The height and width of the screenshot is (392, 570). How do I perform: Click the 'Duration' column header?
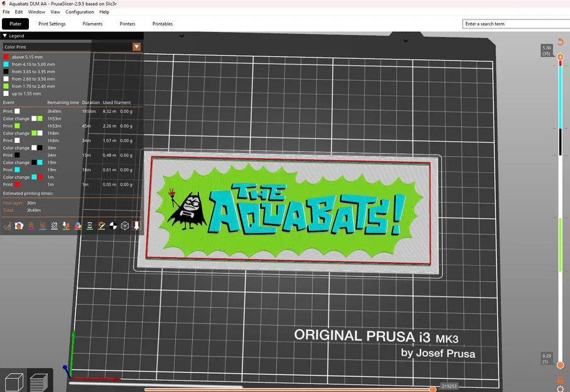tap(90, 102)
